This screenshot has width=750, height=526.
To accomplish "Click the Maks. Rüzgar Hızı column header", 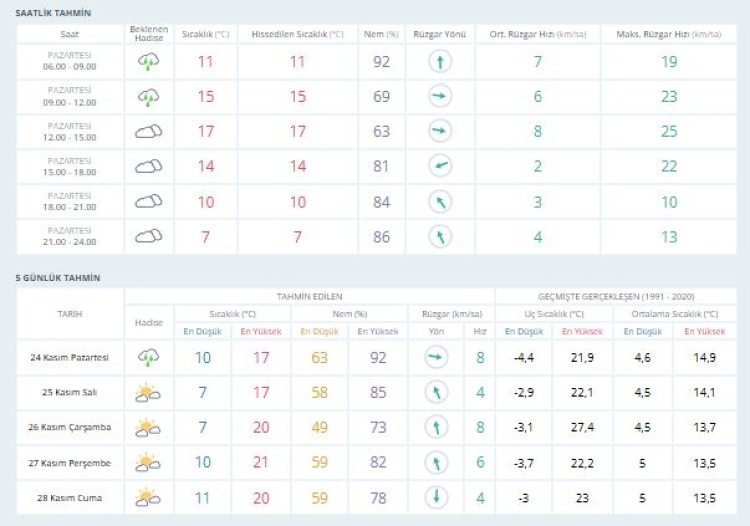I will click(x=668, y=34).
